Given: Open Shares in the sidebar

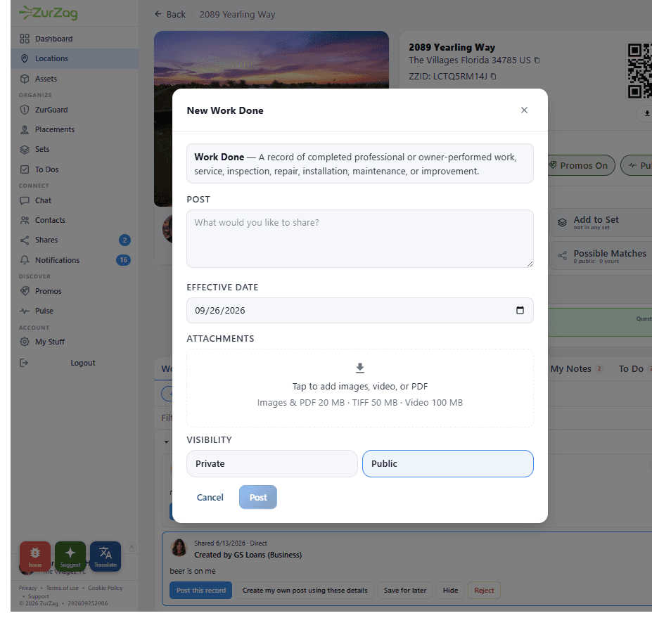Looking at the screenshot, I should click(x=75, y=240).
